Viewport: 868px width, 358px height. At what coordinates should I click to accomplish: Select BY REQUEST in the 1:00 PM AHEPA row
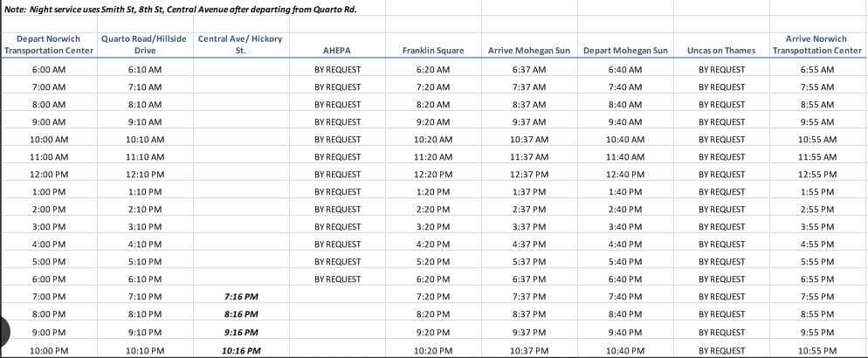(x=337, y=192)
